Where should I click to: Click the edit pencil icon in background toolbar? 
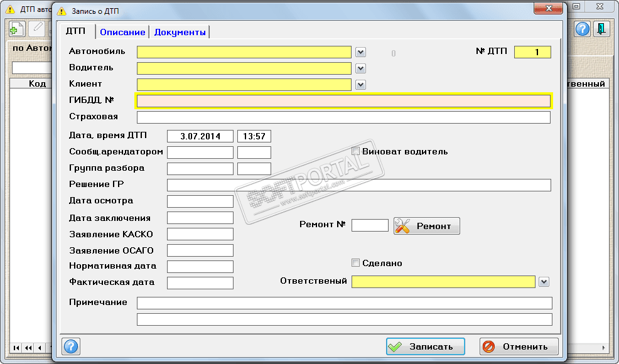(x=38, y=29)
